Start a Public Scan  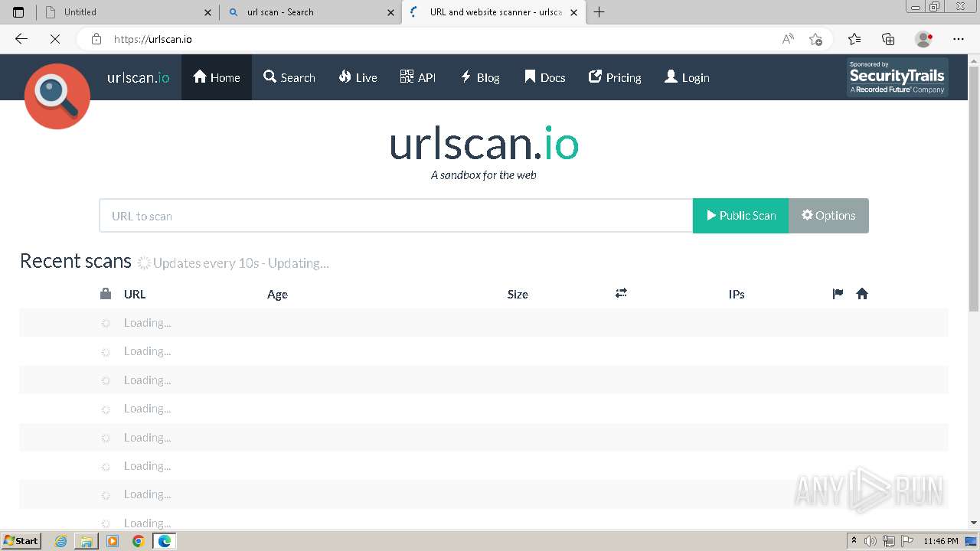[740, 216]
